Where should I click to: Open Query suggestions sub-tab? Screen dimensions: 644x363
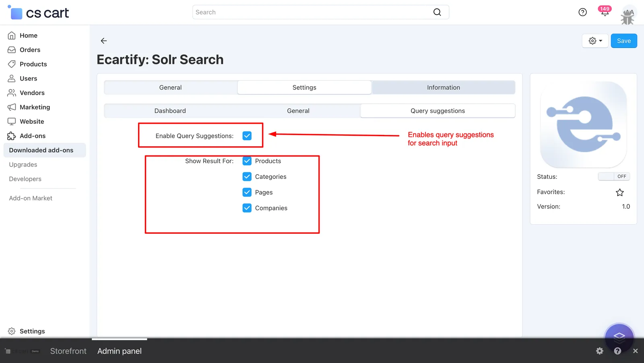tap(438, 111)
